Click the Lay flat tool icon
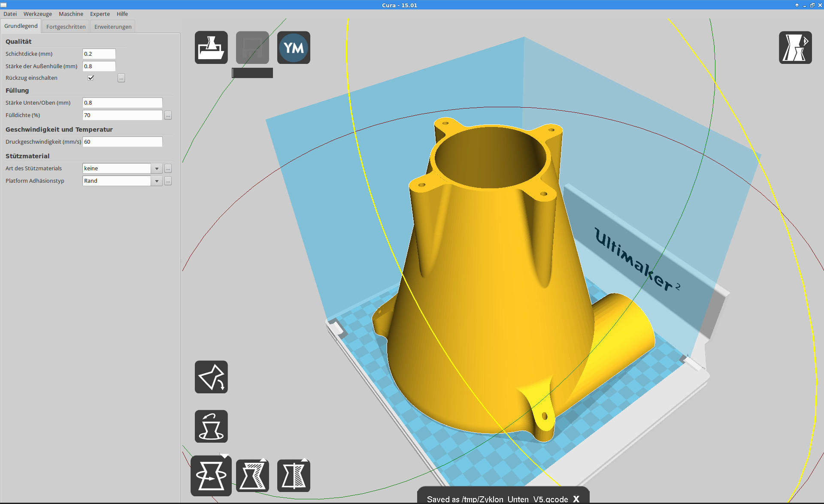 (211, 377)
